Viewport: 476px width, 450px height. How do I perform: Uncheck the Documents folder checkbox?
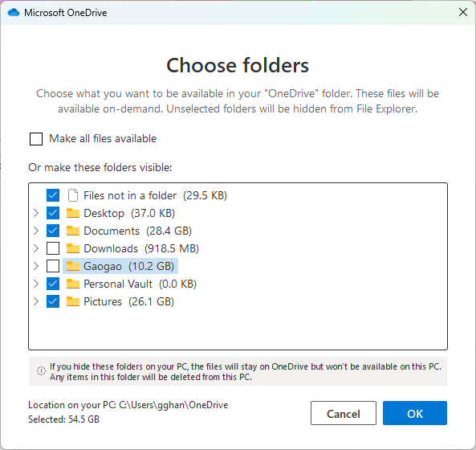53,231
